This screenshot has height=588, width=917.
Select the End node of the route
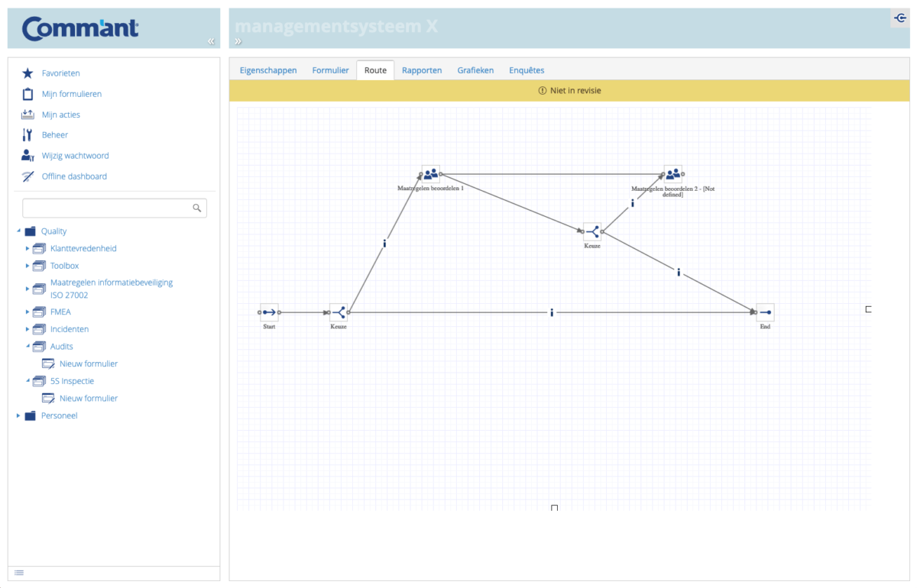[764, 312]
